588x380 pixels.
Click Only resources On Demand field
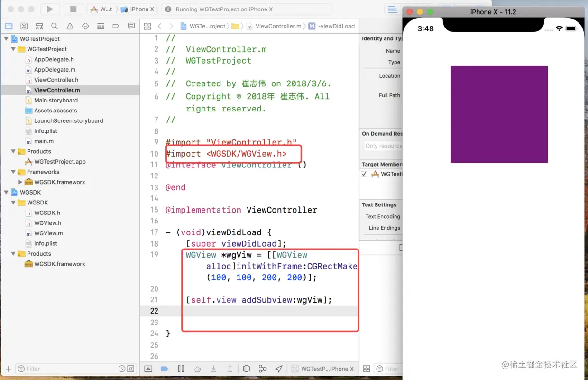point(383,146)
